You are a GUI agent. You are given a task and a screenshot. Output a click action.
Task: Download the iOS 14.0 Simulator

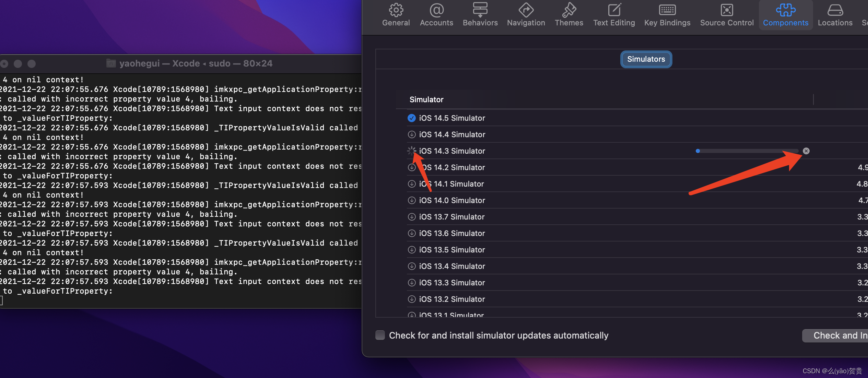pos(412,200)
